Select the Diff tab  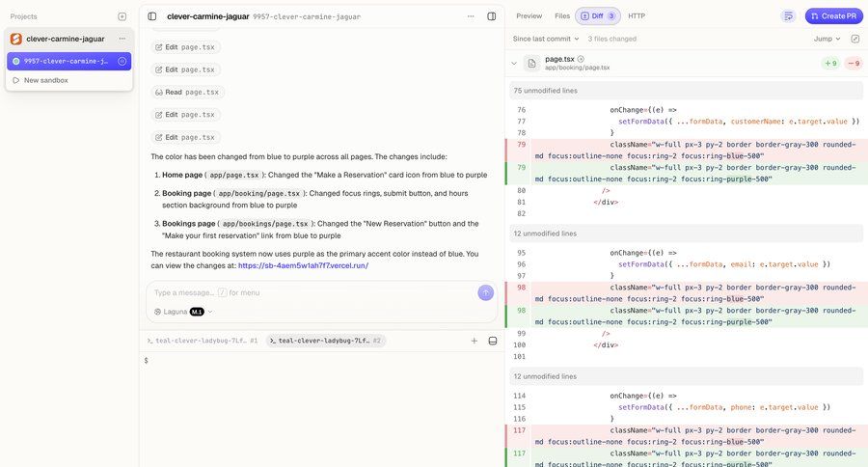pos(598,16)
